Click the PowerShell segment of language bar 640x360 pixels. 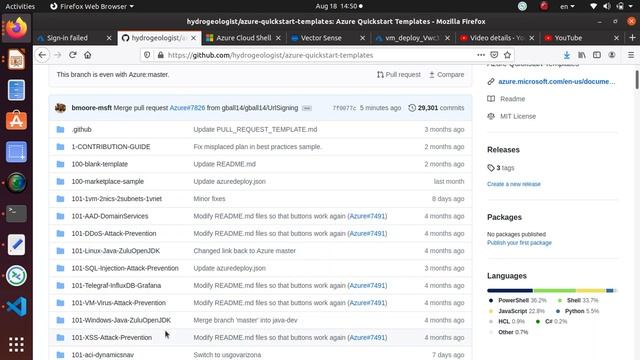click(510, 291)
